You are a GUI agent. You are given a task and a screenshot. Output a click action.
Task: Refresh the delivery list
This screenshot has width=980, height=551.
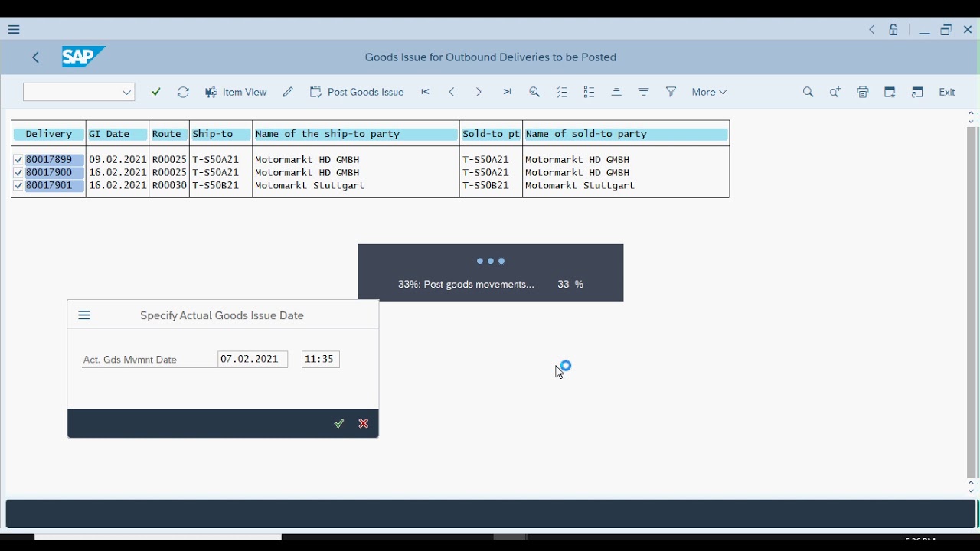click(x=183, y=92)
